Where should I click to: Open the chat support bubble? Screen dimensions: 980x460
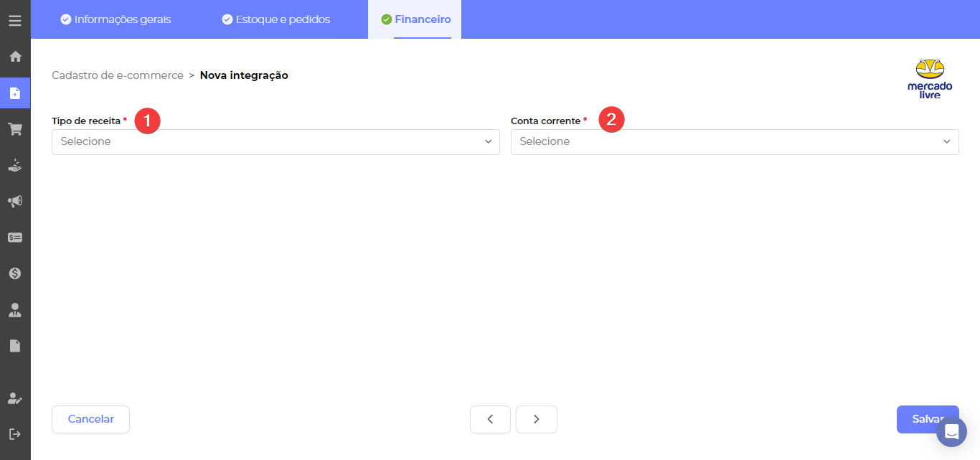tap(951, 432)
